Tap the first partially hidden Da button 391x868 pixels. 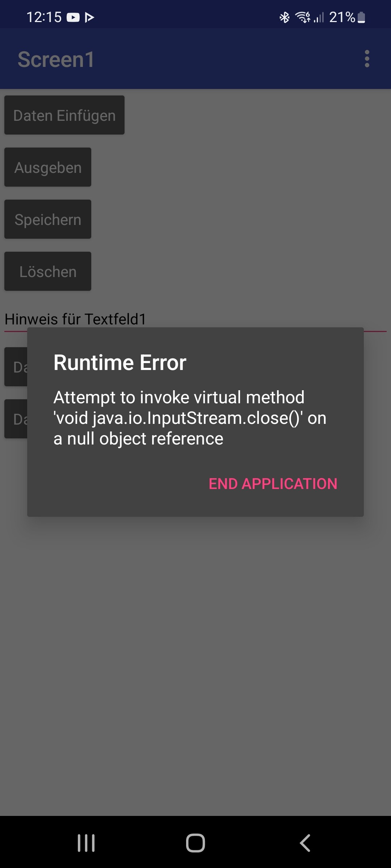(16, 367)
